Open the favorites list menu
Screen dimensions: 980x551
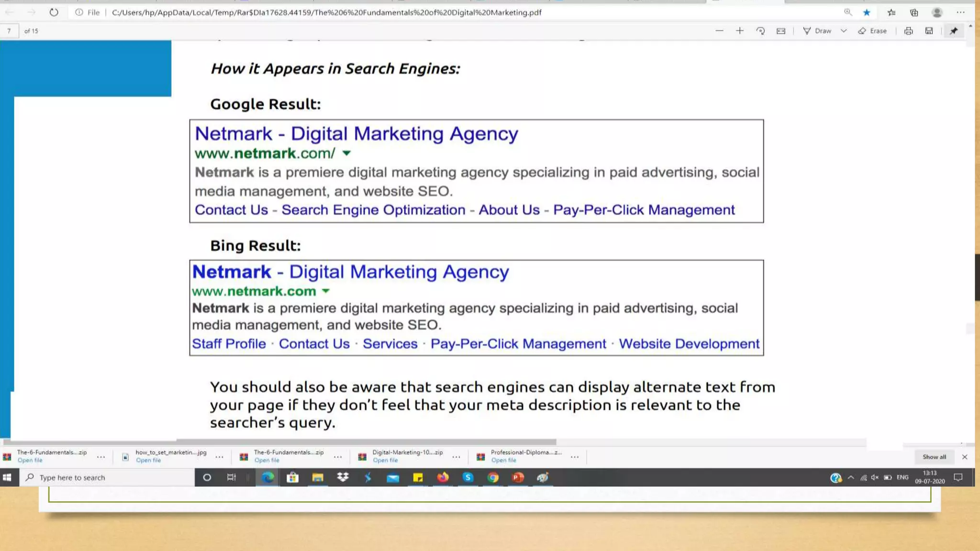pyautogui.click(x=891, y=12)
